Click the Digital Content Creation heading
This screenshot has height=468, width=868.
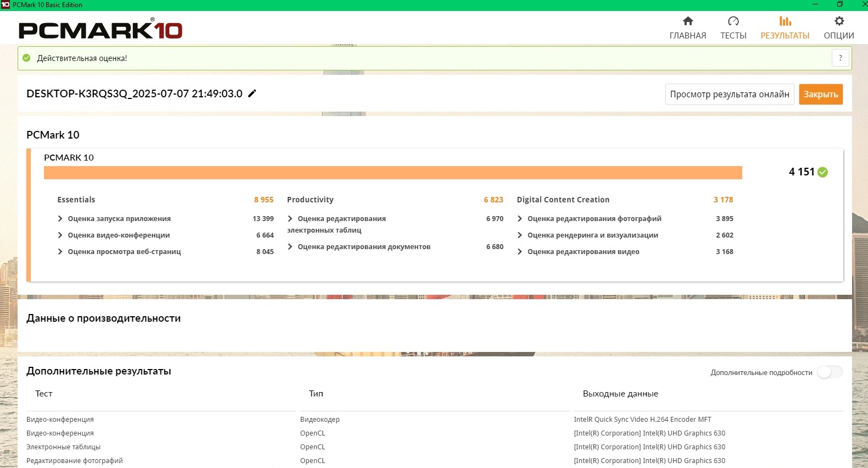[x=563, y=200]
